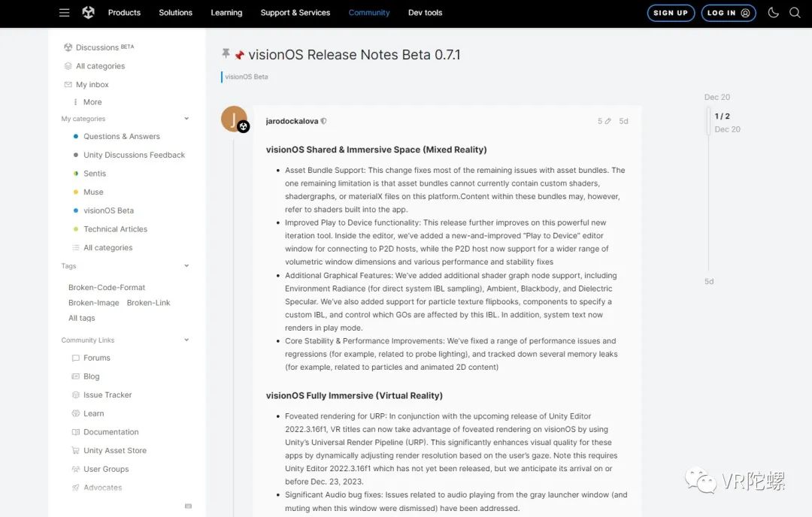Select the Broken-Code-Format tag

[107, 287]
